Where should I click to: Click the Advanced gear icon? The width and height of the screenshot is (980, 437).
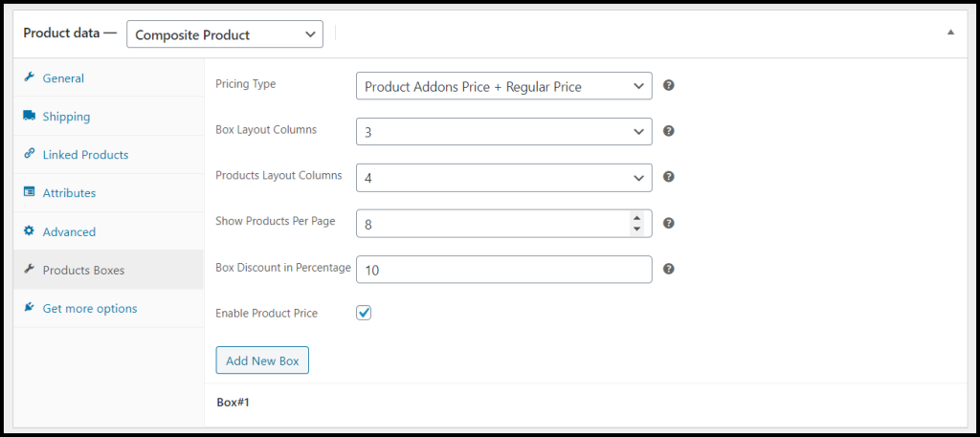point(29,231)
